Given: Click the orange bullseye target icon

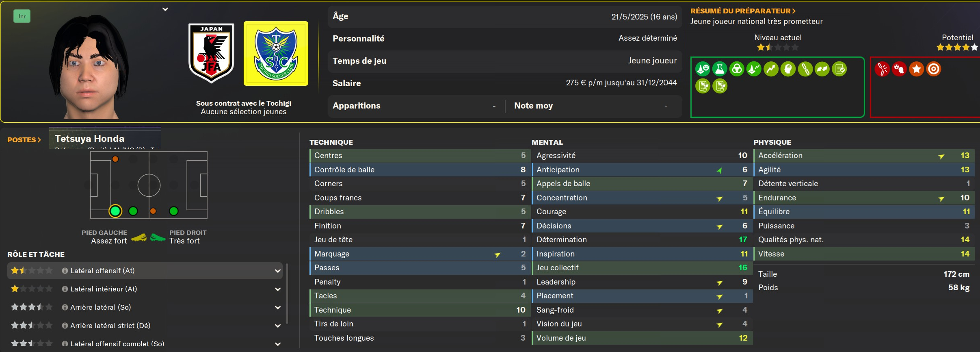Looking at the screenshot, I should [934, 69].
